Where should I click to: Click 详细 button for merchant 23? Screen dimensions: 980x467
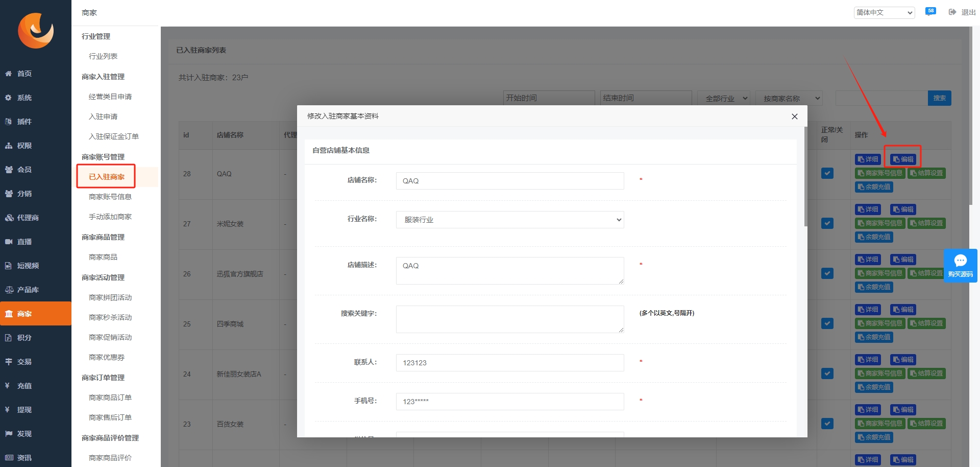click(x=868, y=410)
